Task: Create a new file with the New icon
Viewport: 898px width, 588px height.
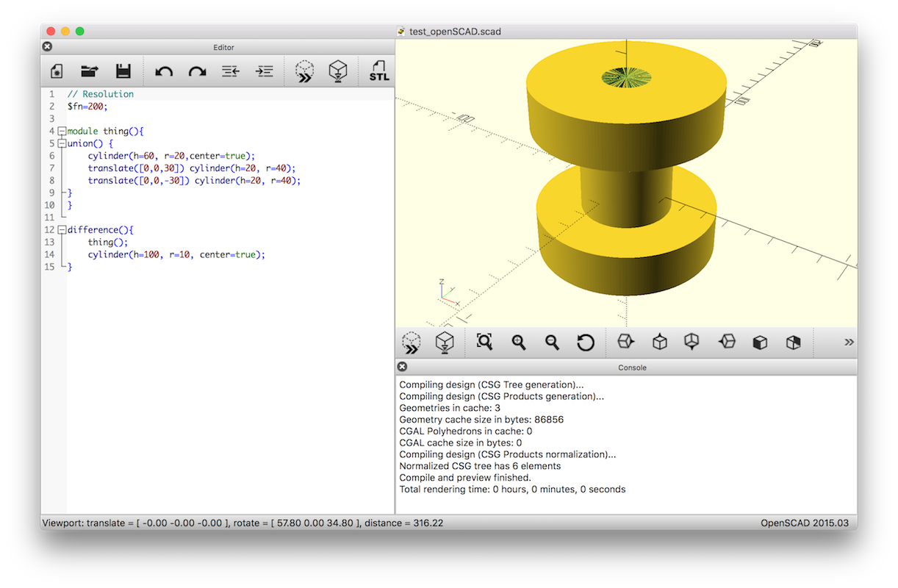Action: pos(57,71)
